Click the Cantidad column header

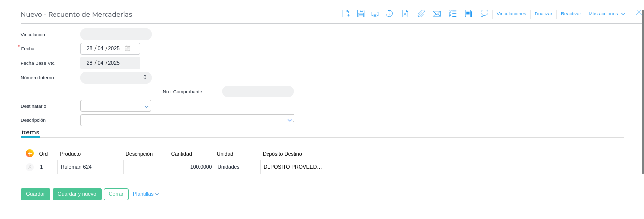click(x=181, y=154)
